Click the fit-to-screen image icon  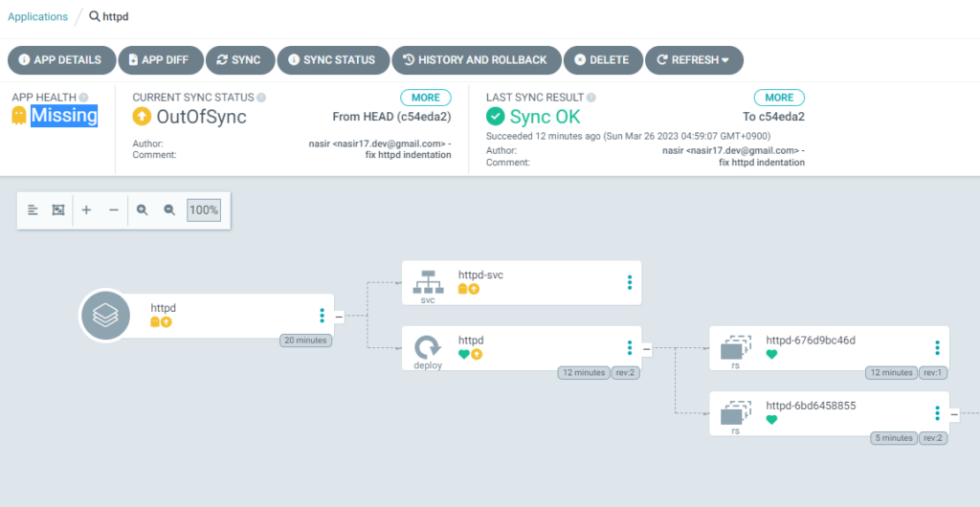tap(58, 210)
